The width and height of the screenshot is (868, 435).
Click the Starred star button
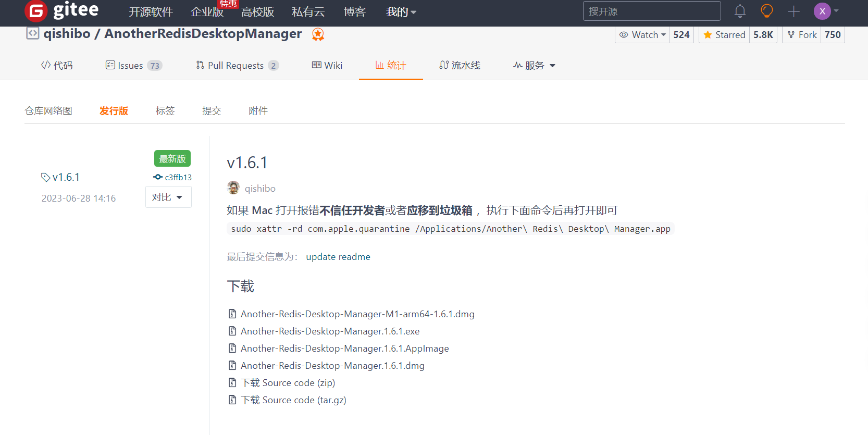[x=724, y=35]
